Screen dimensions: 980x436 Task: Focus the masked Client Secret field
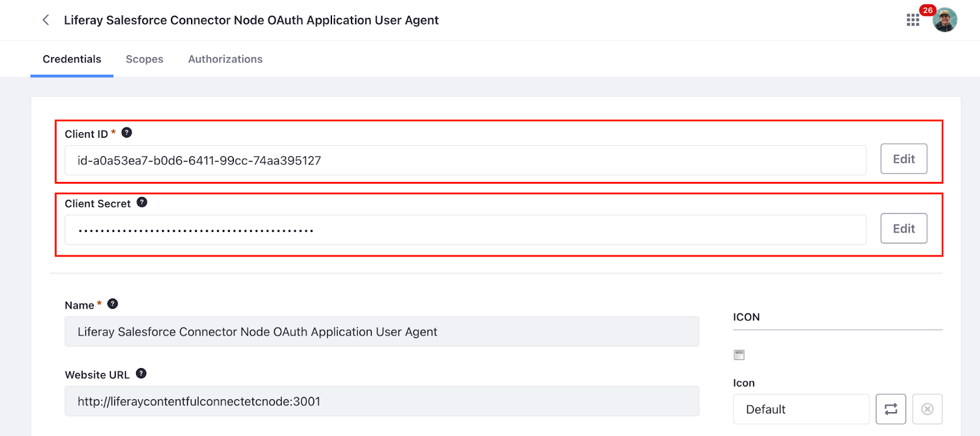click(466, 230)
